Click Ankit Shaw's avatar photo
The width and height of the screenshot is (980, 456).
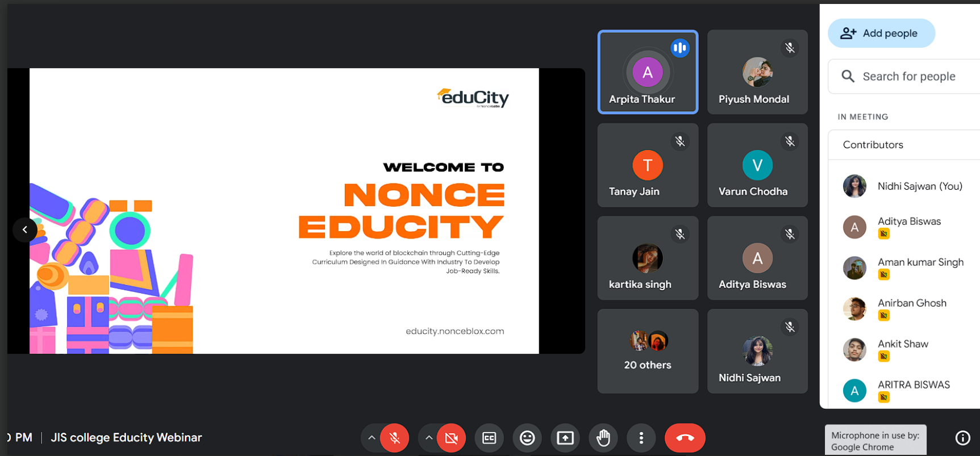coord(854,350)
